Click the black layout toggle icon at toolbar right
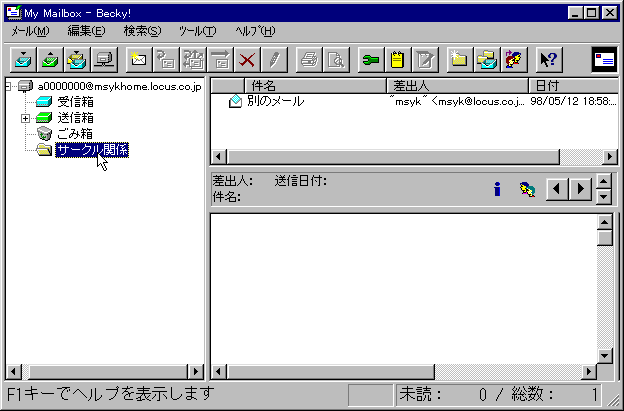The width and height of the screenshot is (624, 411). (x=604, y=59)
